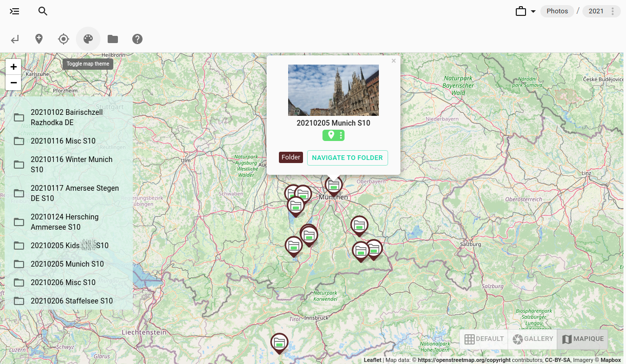Select the Mapique view mode
Viewport: 626px width, 364px height.
(582, 339)
